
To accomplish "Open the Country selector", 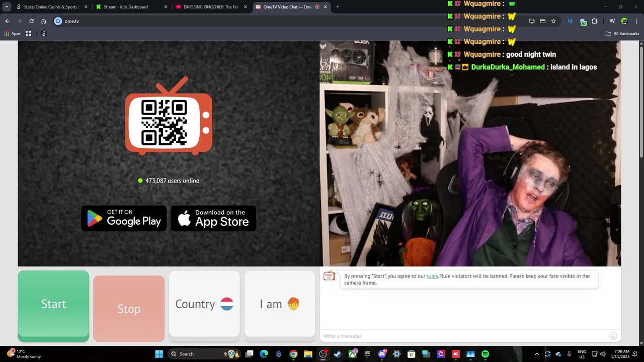I will (204, 304).
